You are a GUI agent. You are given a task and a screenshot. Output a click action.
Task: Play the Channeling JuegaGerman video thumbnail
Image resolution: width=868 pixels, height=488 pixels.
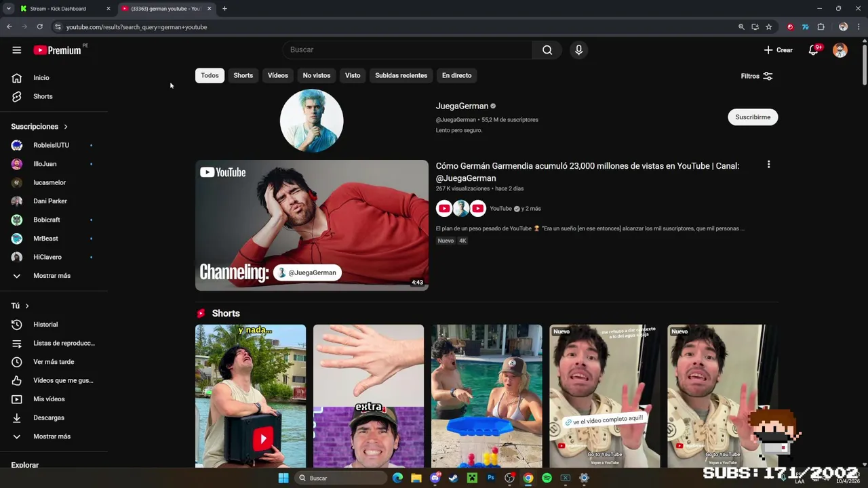pyautogui.click(x=312, y=225)
